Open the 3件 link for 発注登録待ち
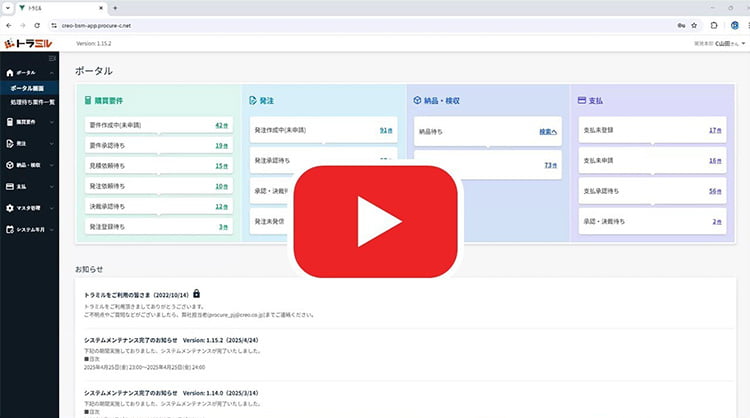This screenshot has width=750, height=418. point(223,227)
